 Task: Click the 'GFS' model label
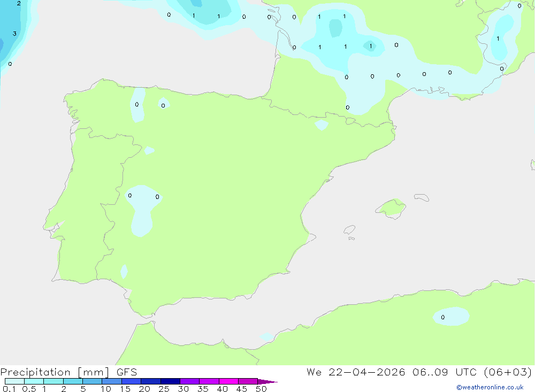tap(127, 372)
